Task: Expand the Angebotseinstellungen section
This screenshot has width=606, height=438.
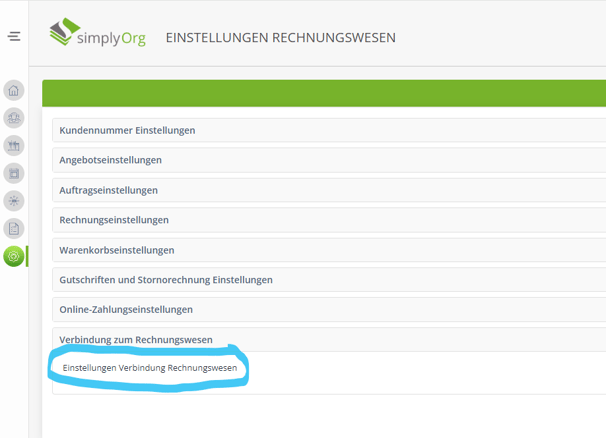Action: [x=110, y=160]
